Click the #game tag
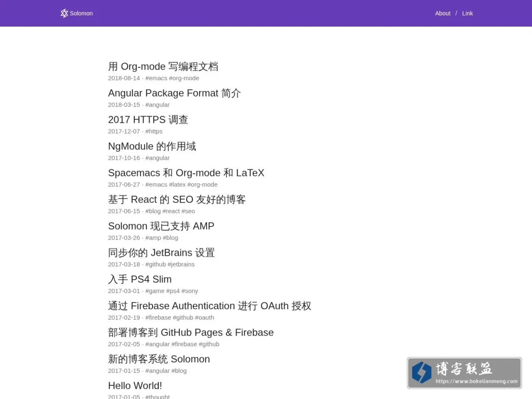The width and height of the screenshot is (532, 399). click(155, 291)
